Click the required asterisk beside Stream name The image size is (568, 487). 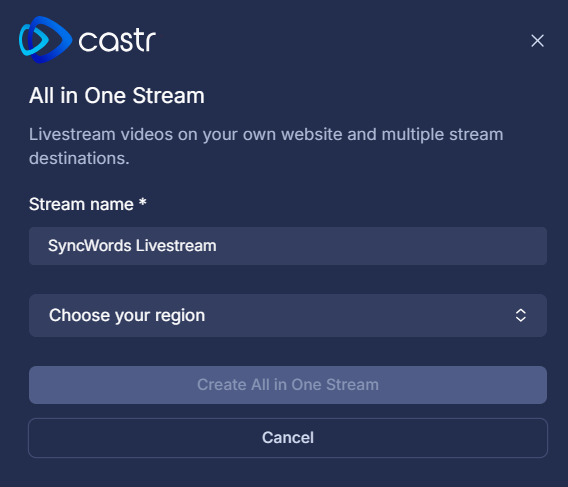(143, 201)
